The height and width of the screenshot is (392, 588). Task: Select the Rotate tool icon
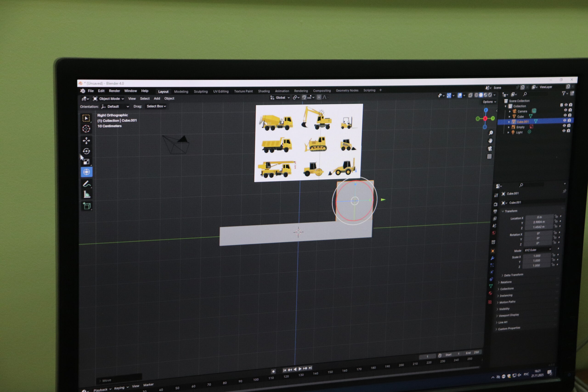coord(86,151)
